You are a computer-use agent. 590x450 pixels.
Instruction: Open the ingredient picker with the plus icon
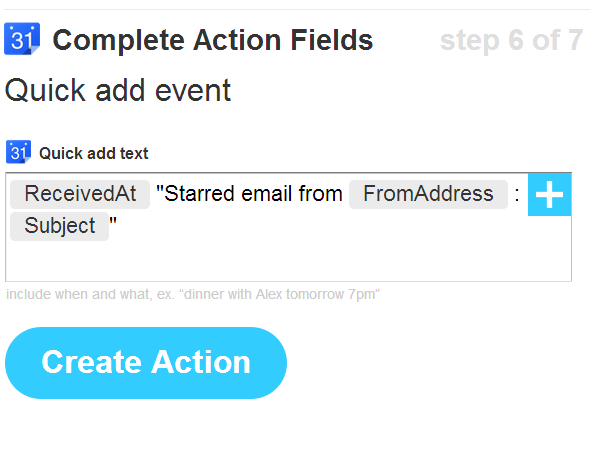(x=549, y=195)
